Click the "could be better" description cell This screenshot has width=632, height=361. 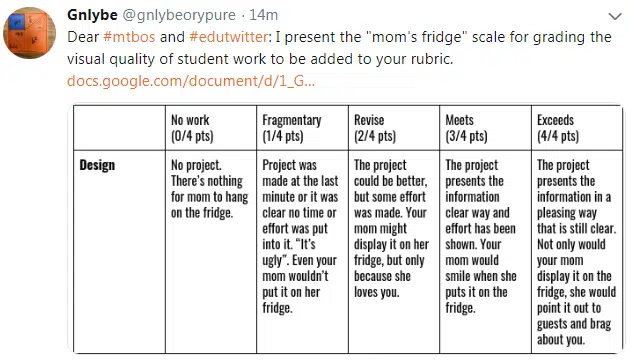394,252
